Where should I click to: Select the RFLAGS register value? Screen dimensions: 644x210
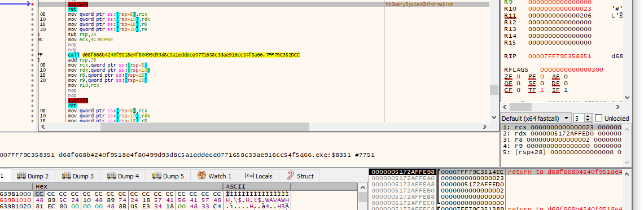click(572, 70)
